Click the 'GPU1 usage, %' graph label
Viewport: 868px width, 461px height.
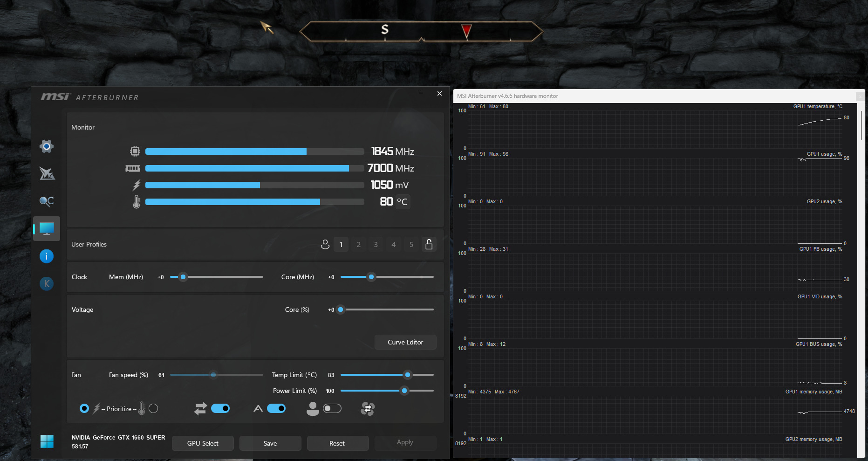click(825, 154)
